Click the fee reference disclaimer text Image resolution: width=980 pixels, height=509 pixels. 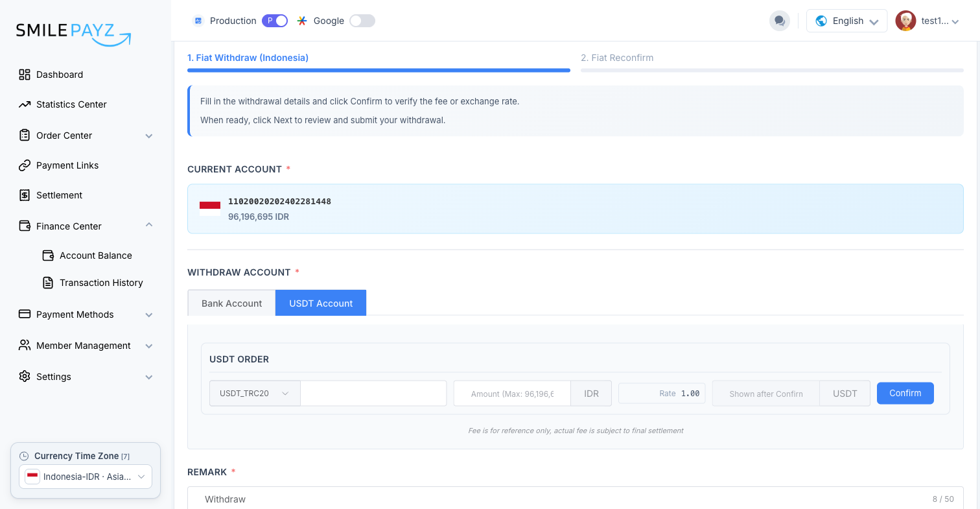tap(576, 431)
